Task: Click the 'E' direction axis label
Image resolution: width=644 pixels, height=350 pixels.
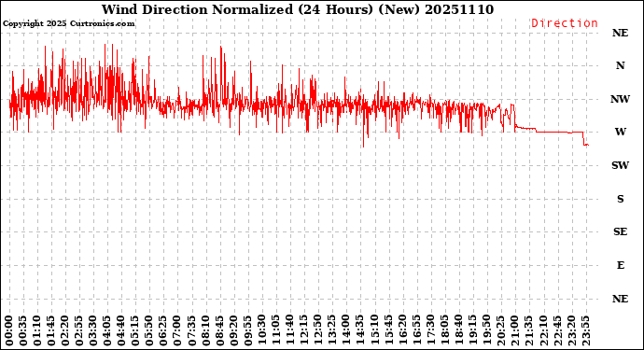Action: pos(620,265)
